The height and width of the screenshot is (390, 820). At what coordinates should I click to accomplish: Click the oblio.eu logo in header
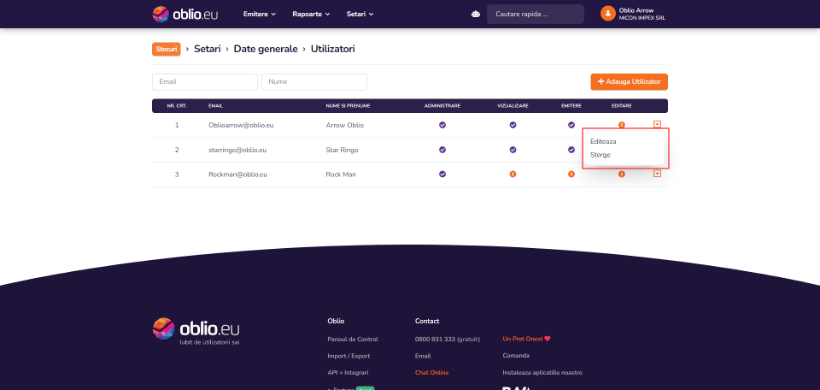(185, 14)
